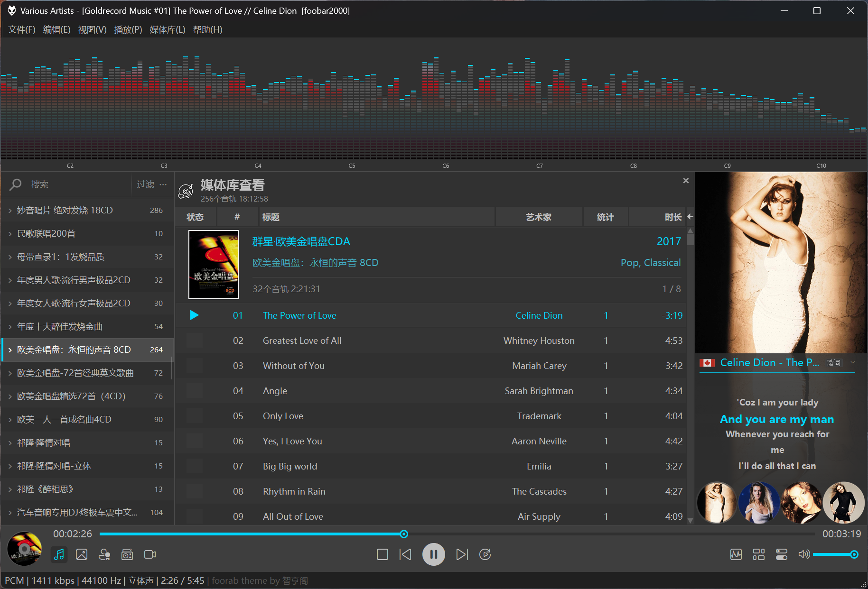This screenshot has width=868, height=589.
Task: Open the picture view icon in bottom bar
Action: tap(82, 554)
